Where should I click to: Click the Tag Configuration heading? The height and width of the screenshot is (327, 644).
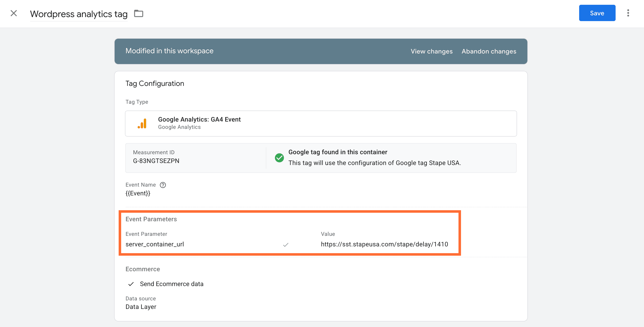tap(155, 84)
